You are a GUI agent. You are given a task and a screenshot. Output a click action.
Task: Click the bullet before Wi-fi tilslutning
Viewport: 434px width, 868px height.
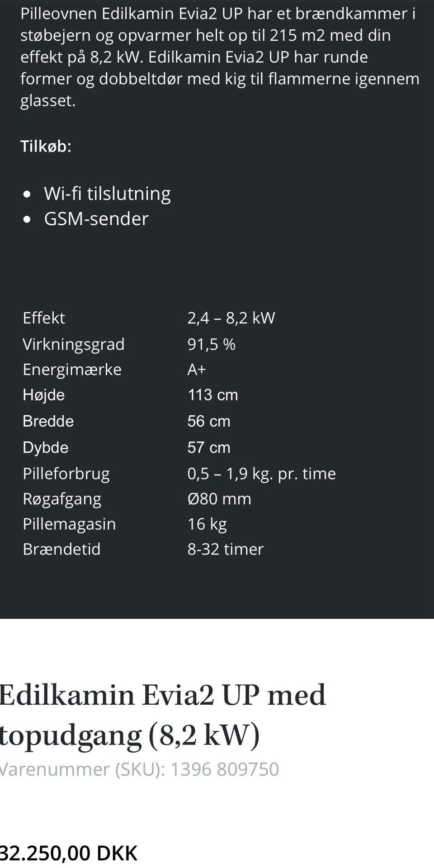click(x=28, y=194)
